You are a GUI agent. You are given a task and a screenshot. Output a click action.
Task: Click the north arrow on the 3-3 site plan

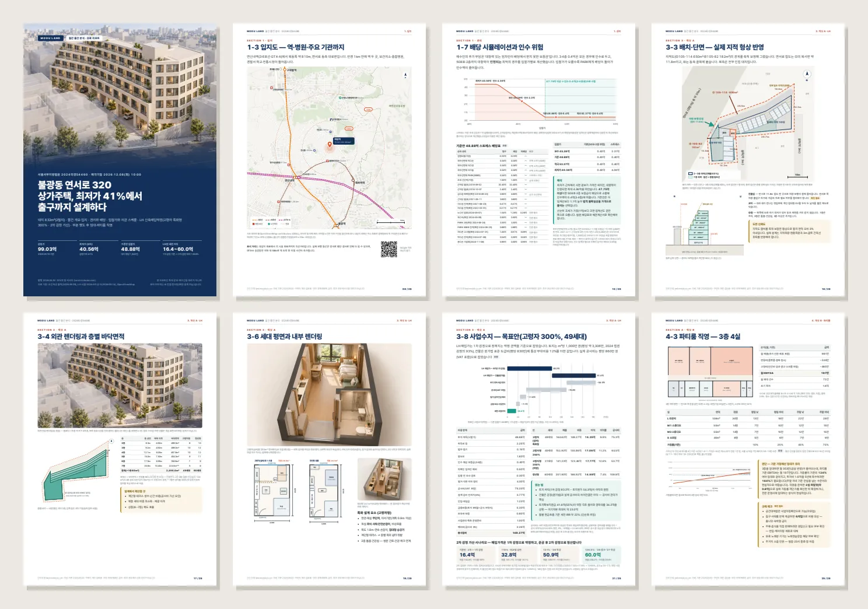click(807, 74)
